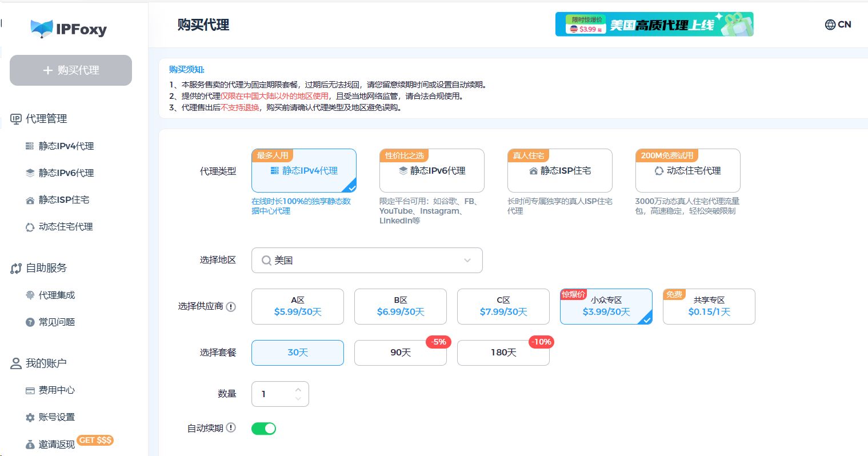
Task: Choose the 90天 package
Action: coord(401,353)
